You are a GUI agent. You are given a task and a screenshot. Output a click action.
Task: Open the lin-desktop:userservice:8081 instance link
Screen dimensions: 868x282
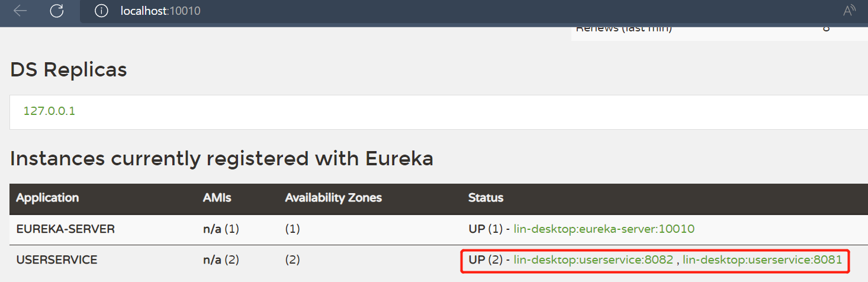762,259
